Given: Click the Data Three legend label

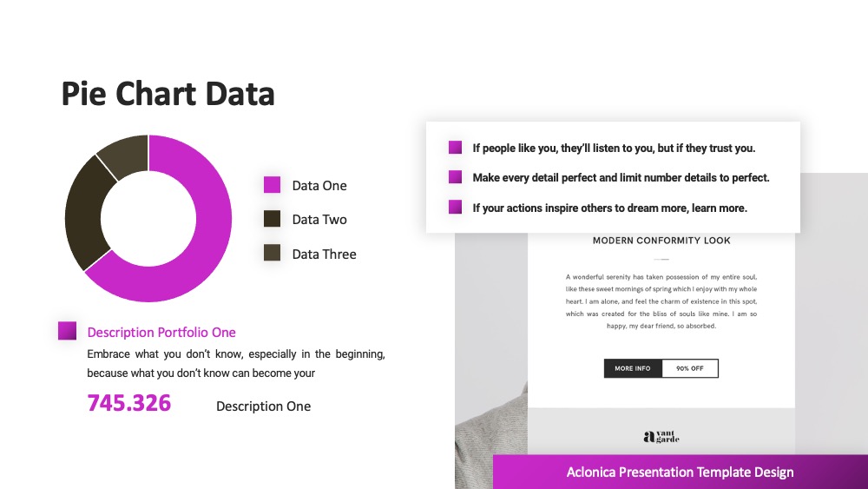Looking at the screenshot, I should 325,254.
